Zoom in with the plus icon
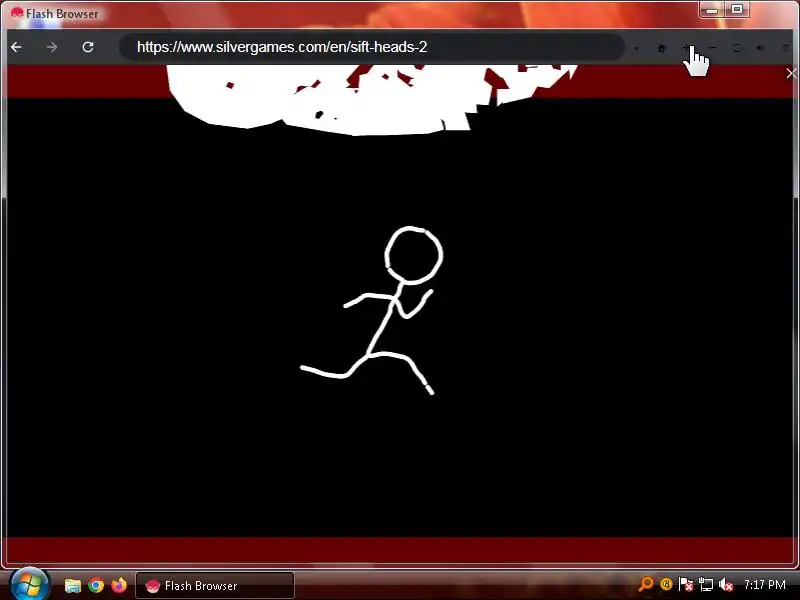This screenshot has width=800, height=600. pyautogui.click(x=686, y=48)
